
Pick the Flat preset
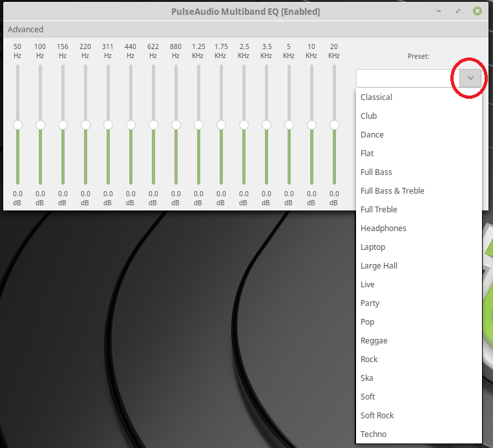tap(419, 153)
